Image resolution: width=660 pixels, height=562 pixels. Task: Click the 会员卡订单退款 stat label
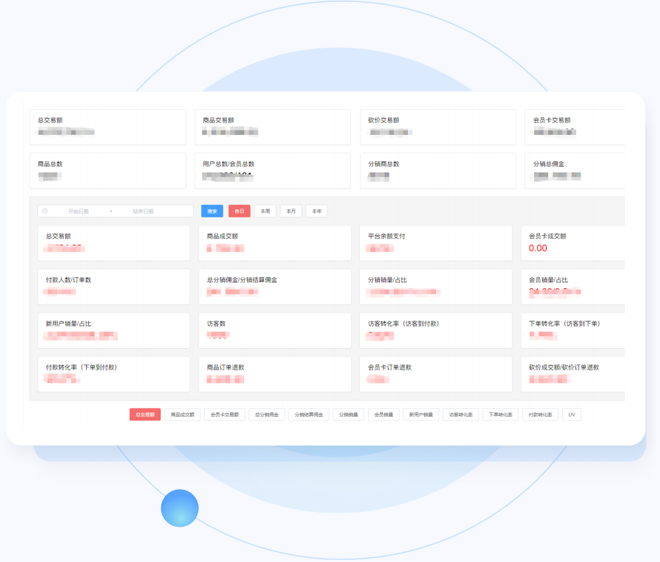tap(390, 368)
